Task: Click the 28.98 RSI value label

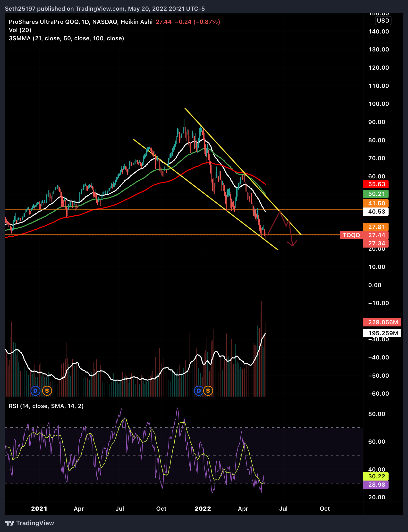Action: pyautogui.click(x=376, y=485)
